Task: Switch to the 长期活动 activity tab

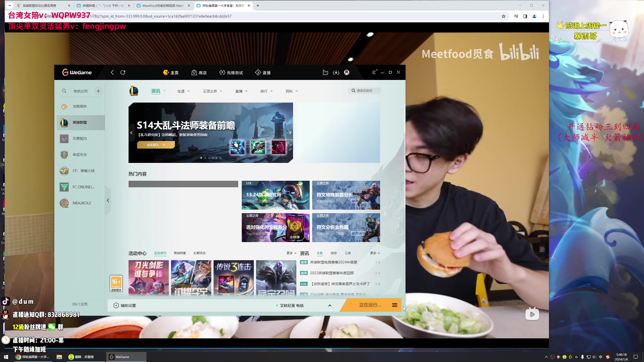Action: coord(199,253)
